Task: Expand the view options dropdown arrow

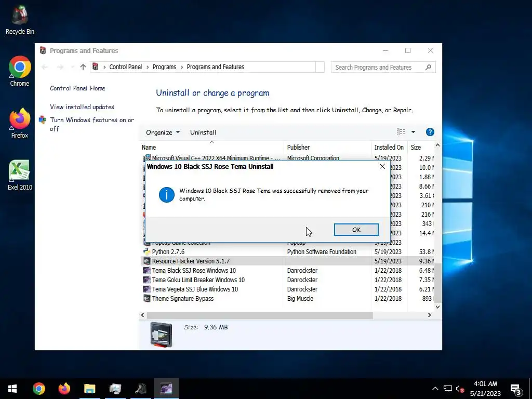Action: [413, 132]
